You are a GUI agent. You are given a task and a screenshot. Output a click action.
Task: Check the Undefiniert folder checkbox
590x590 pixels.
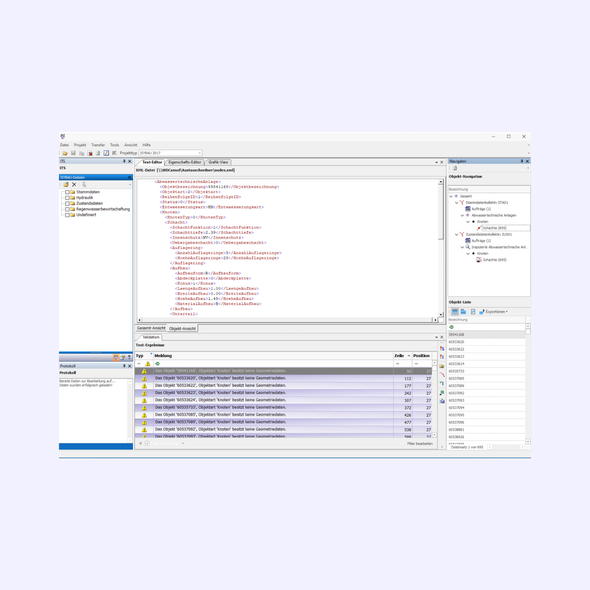pyautogui.click(x=67, y=215)
